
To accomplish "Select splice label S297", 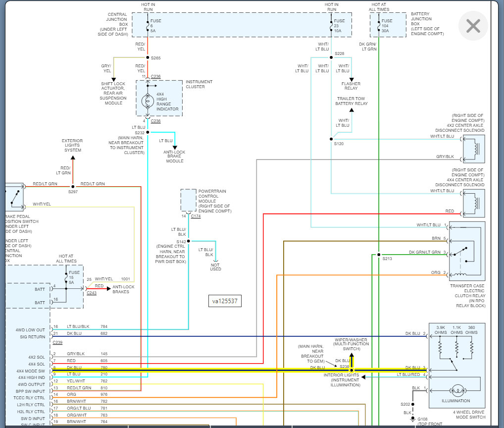I will tap(73, 192).
